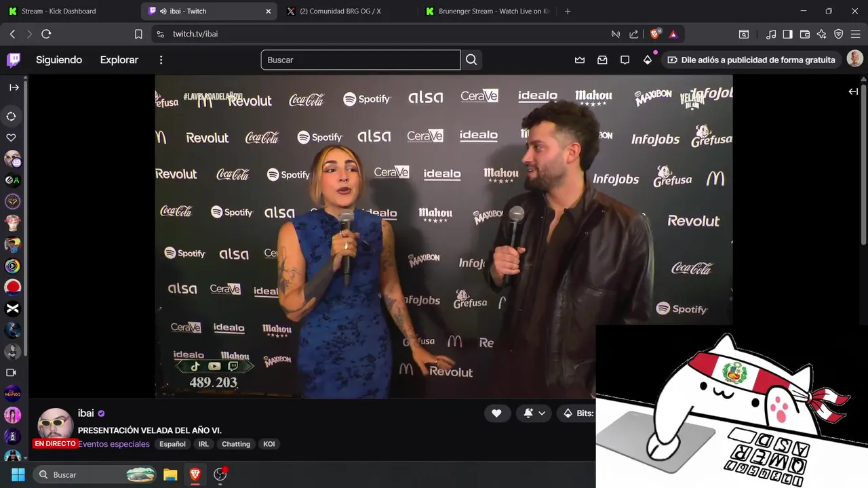The height and width of the screenshot is (488, 868).
Task: Bookmark this page with the bookmark icon
Action: pos(138,34)
